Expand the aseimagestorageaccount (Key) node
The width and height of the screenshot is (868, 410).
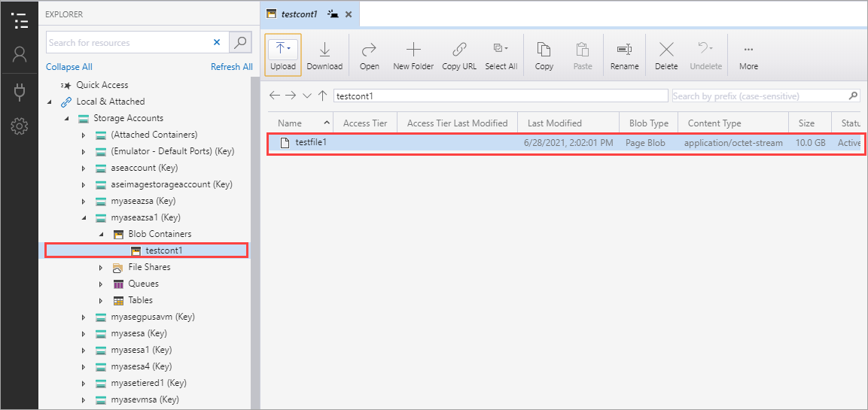84,185
